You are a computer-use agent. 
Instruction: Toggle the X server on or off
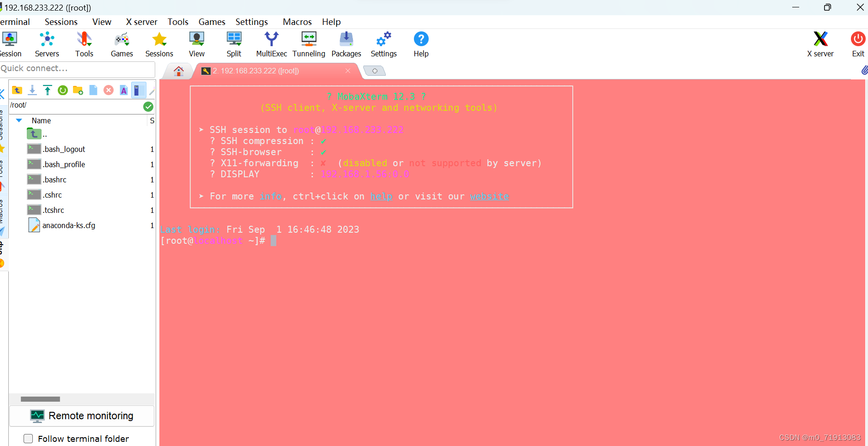click(x=820, y=44)
